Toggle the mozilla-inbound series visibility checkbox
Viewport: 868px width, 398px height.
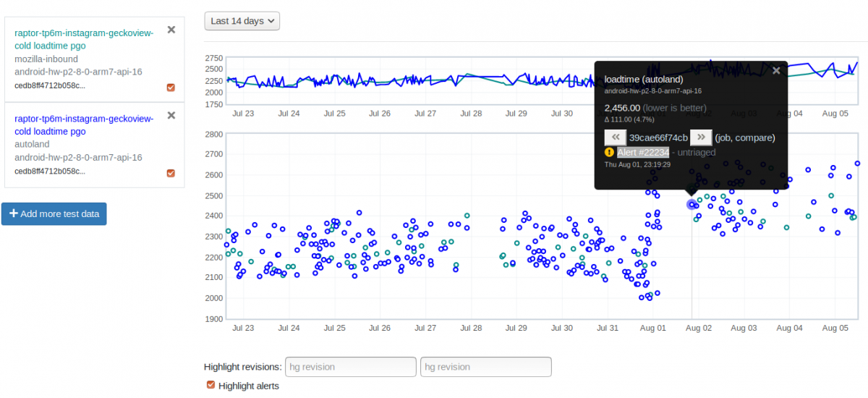(x=171, y=88)
